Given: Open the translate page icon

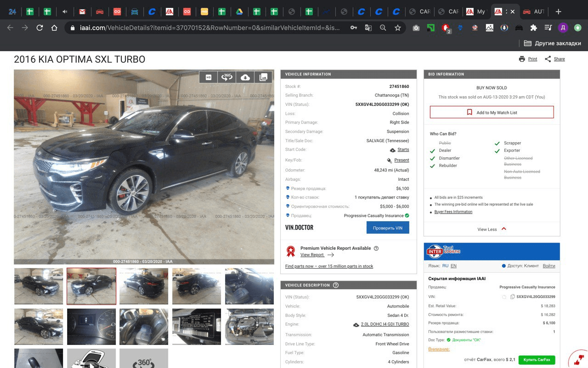Looking at the screenshot, I should click(x=368, y=28).
